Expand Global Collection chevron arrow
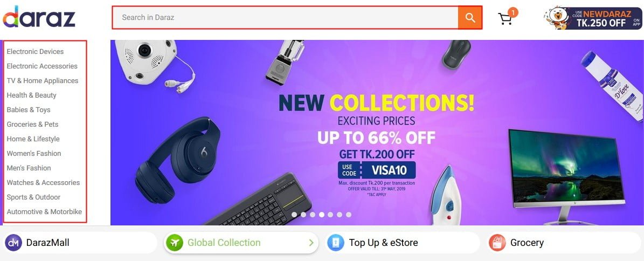644x261 pixels. point(311,243)
